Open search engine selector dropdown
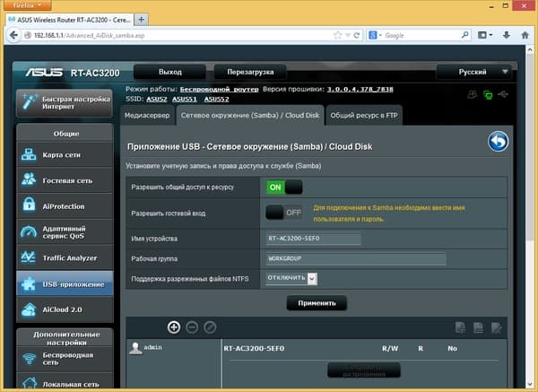The width and height of the screenshot is (538, 392). coord(375,35)
